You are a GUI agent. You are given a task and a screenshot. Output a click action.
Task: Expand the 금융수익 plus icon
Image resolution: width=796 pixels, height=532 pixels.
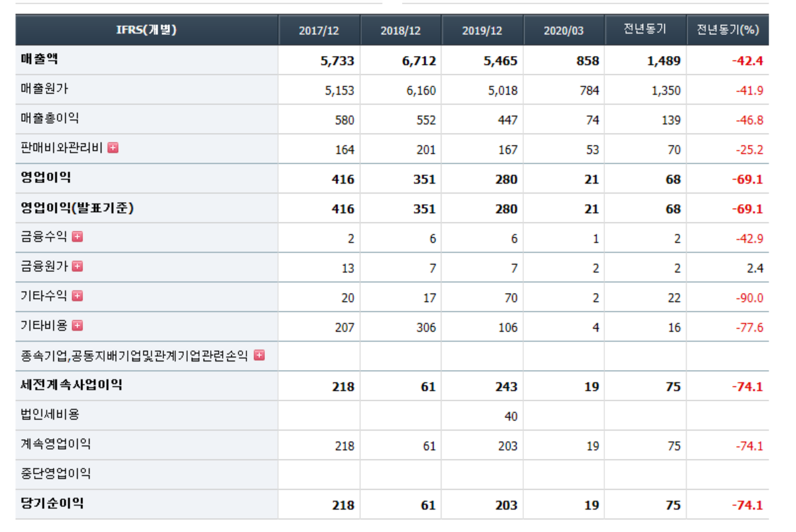[x=77, y=236]
